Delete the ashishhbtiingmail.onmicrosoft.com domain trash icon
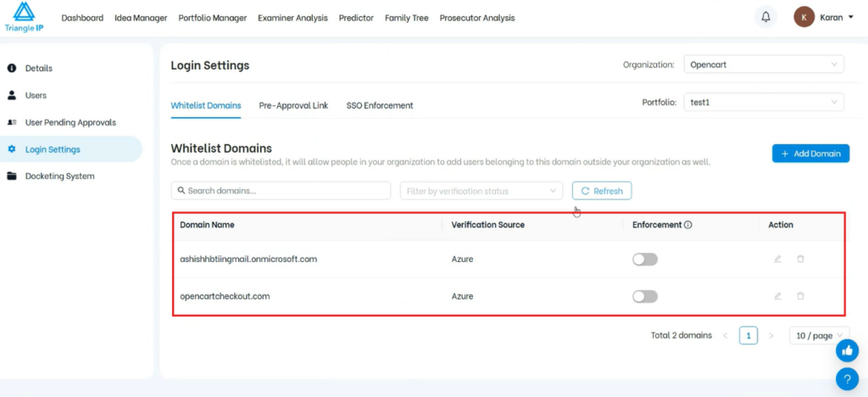 click(x=800, y=259)
